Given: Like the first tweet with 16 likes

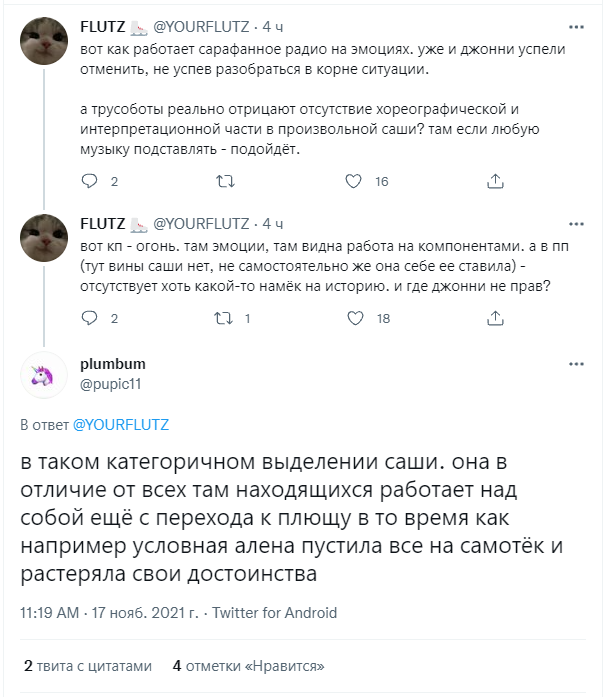Looking at the screenshot, I should point(353,182).
